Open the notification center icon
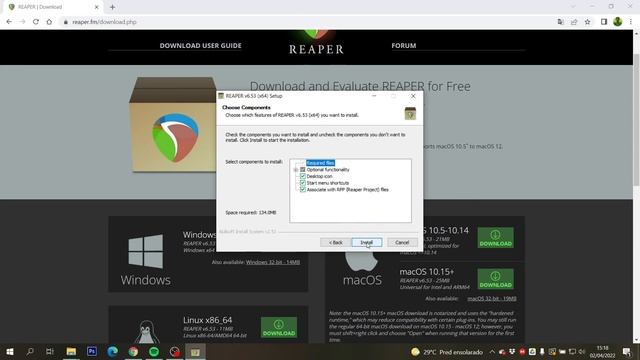The image size is (640, 360). 627,351
